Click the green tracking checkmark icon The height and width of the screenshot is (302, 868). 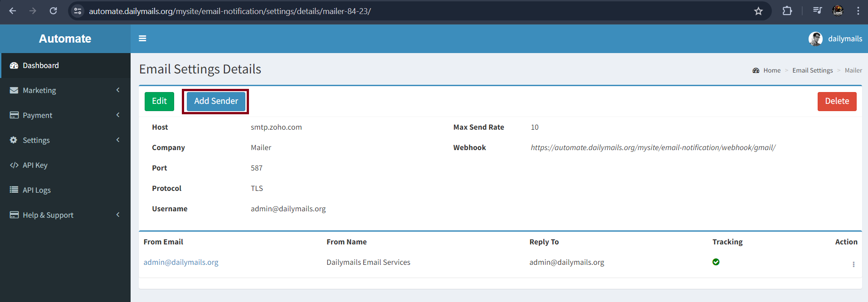tap(716, 262)
